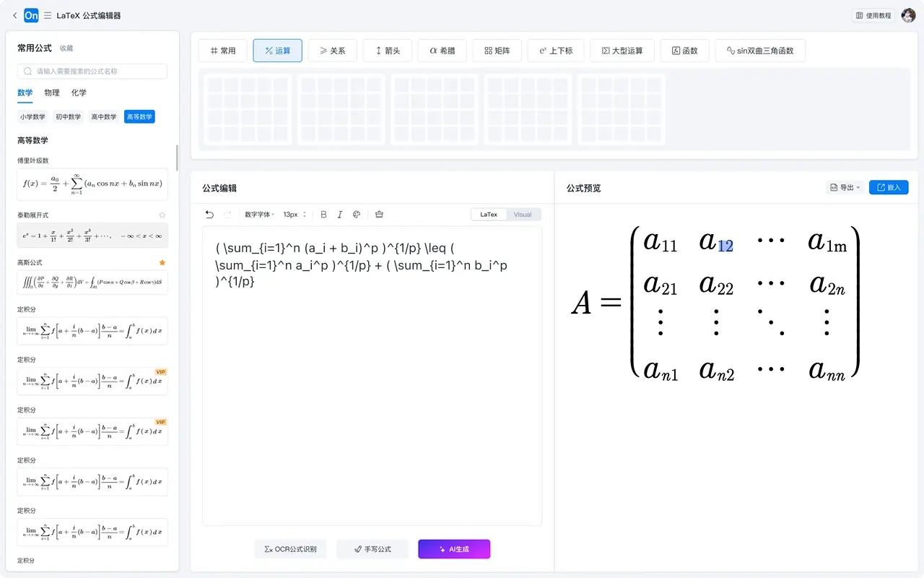Open the hamburger menu beside LaTeX title
Image resolution: width=924 pixels, height=578 pixels.
pyautogui.click(x=48, y=15)
